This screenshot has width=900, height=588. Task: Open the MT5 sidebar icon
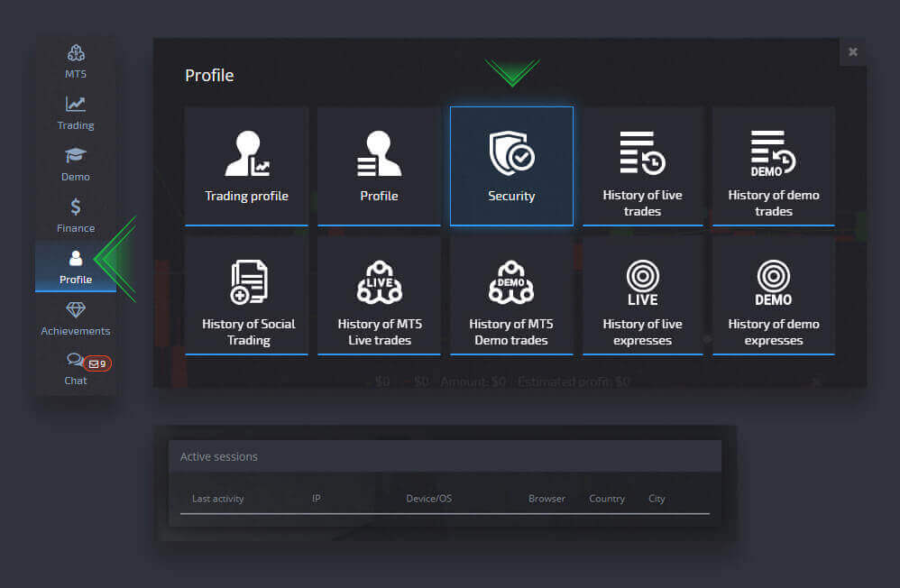point(76,53)
